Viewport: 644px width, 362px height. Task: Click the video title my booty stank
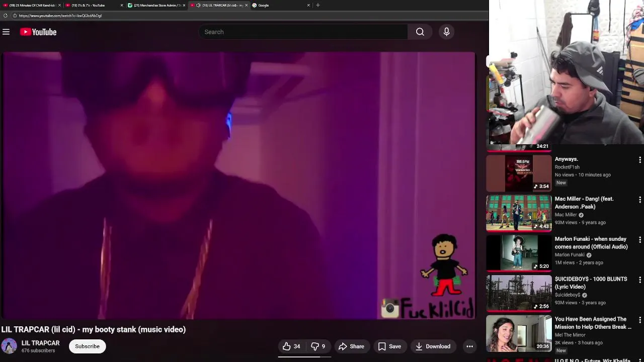pyautogui.click(x=94, y=329)
